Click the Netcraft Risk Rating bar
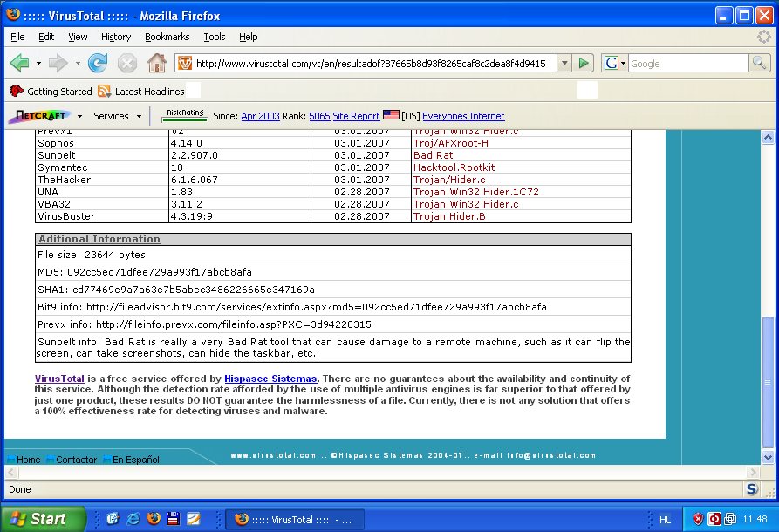Image resolution: width=779 pixels, height=532 pixels. (x=184, y=115)
